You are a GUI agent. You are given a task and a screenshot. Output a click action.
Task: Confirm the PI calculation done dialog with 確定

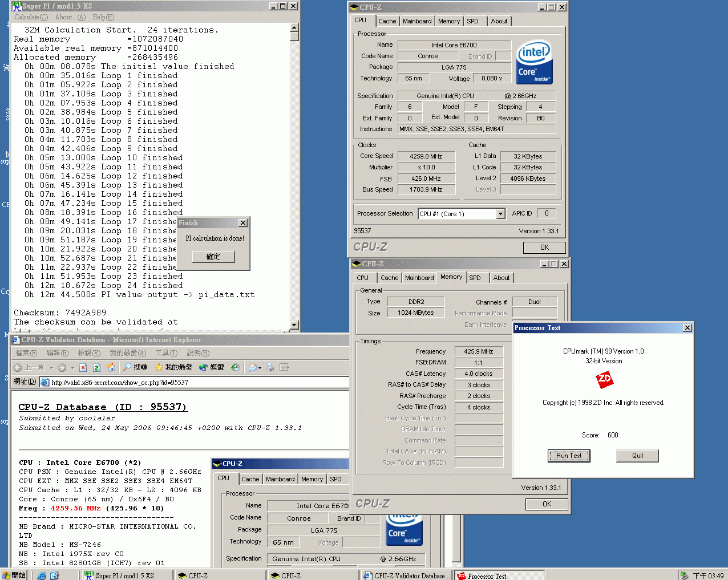coord(213,257)
